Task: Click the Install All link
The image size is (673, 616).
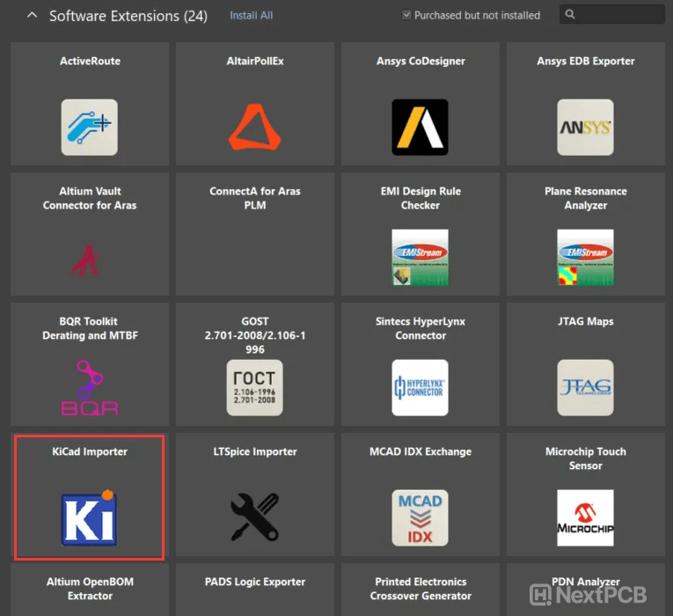Action: 251,16
